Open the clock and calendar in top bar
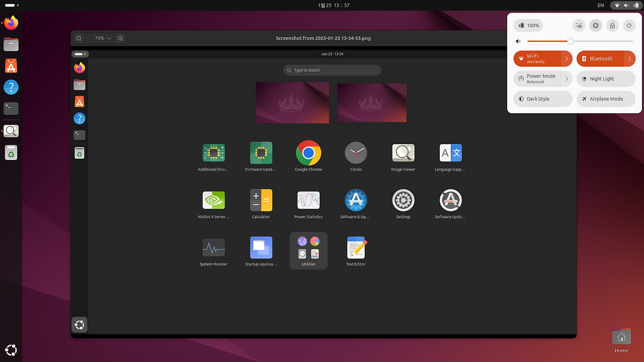The width and height of the screenshot is (644, 362). coord(334,5)
